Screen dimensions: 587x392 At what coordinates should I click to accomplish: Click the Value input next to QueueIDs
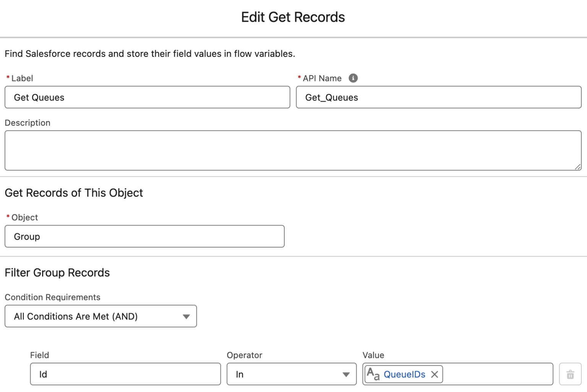tap(497, 374)
